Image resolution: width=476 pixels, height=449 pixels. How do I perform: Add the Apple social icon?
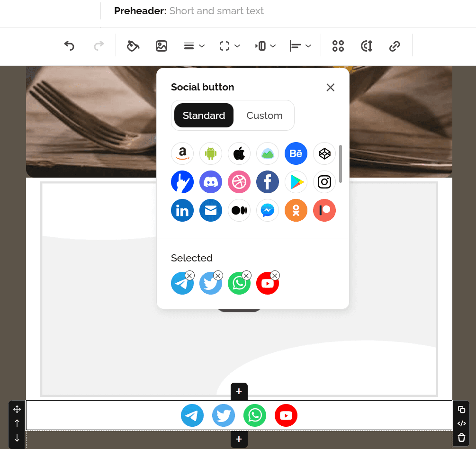[x=239, y=153]
